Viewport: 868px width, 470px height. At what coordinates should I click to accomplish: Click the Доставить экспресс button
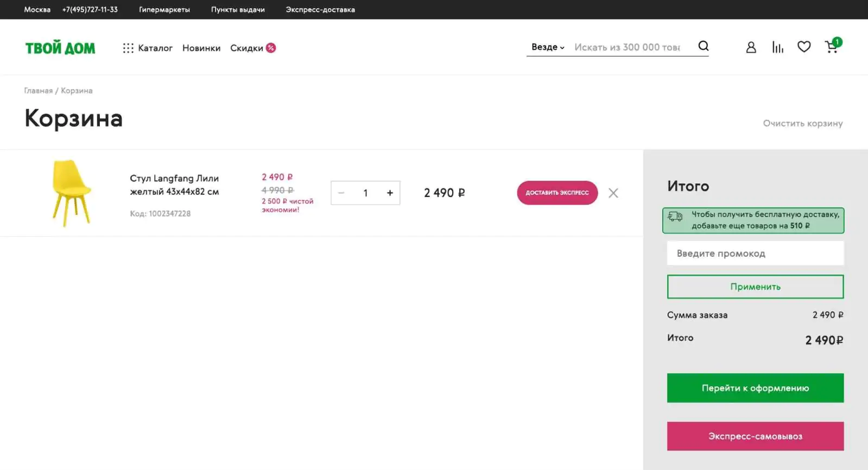pos(557,193)
